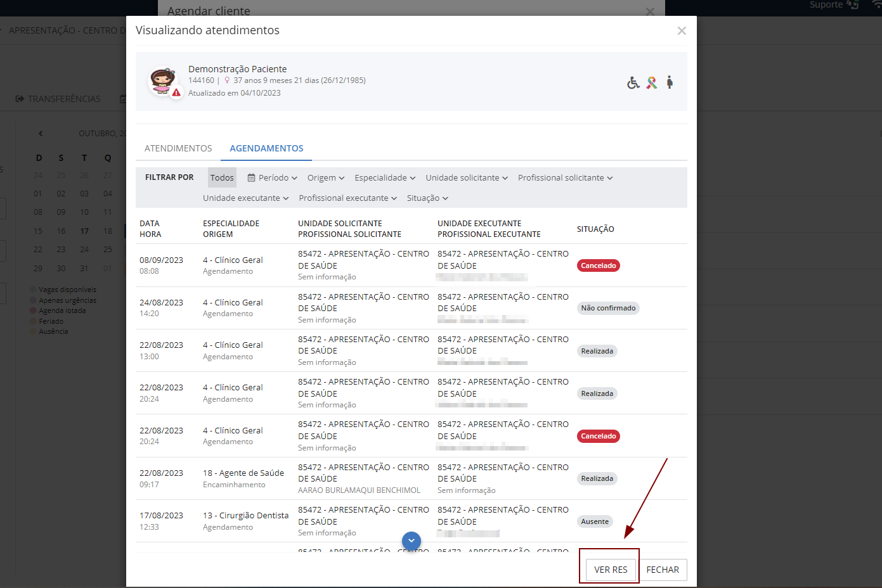Select the AGENDAMENTOS tab
Screen dimensions: 882x588
[x=266, y=148]
